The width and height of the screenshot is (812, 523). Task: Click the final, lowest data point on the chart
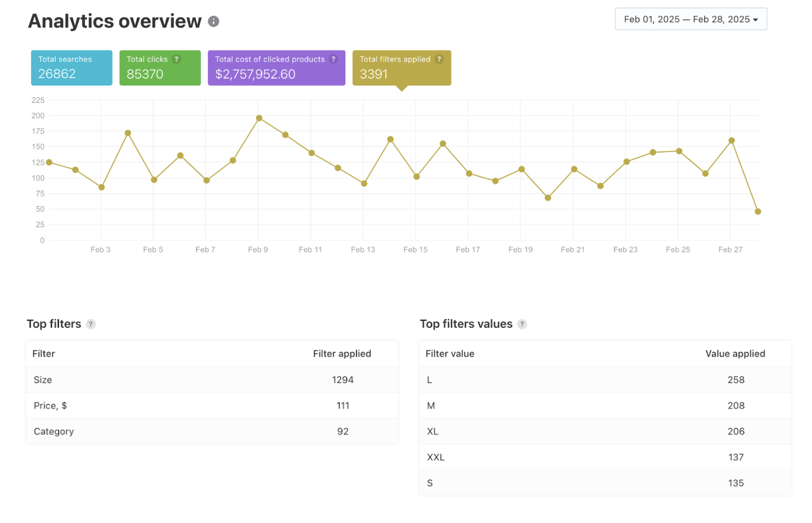pos(758,212)
